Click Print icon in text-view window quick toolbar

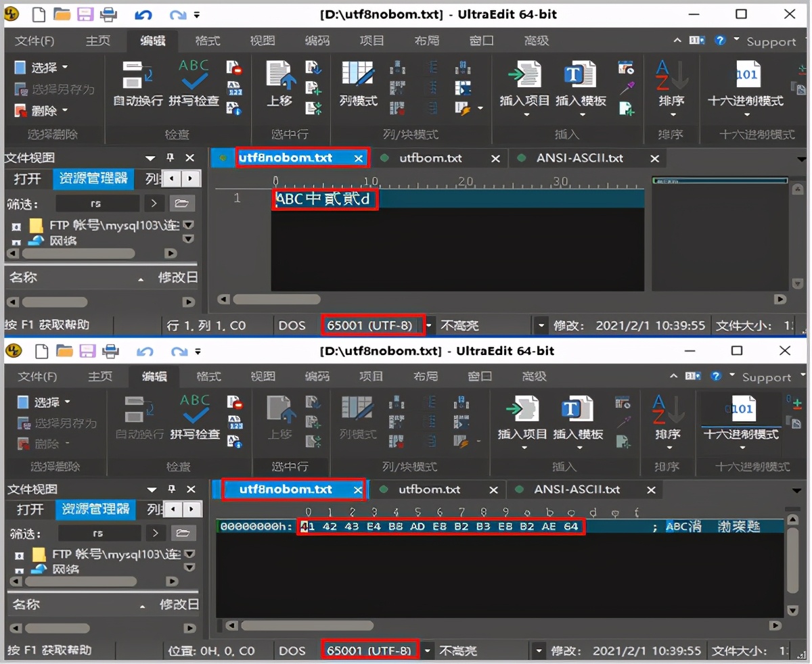[108, 14]
